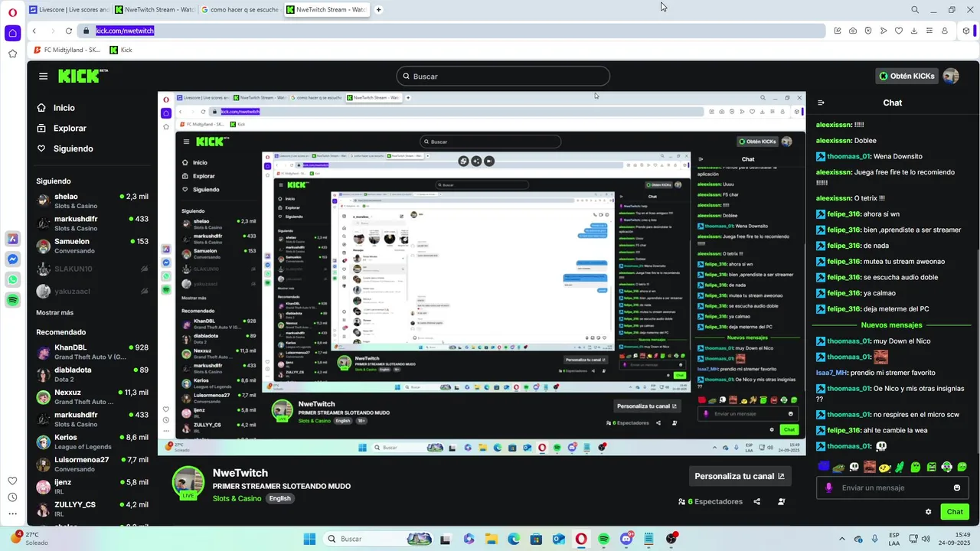Open Discord from the taskbar
This screenshot has width=980, height=551.
[626, 539]
